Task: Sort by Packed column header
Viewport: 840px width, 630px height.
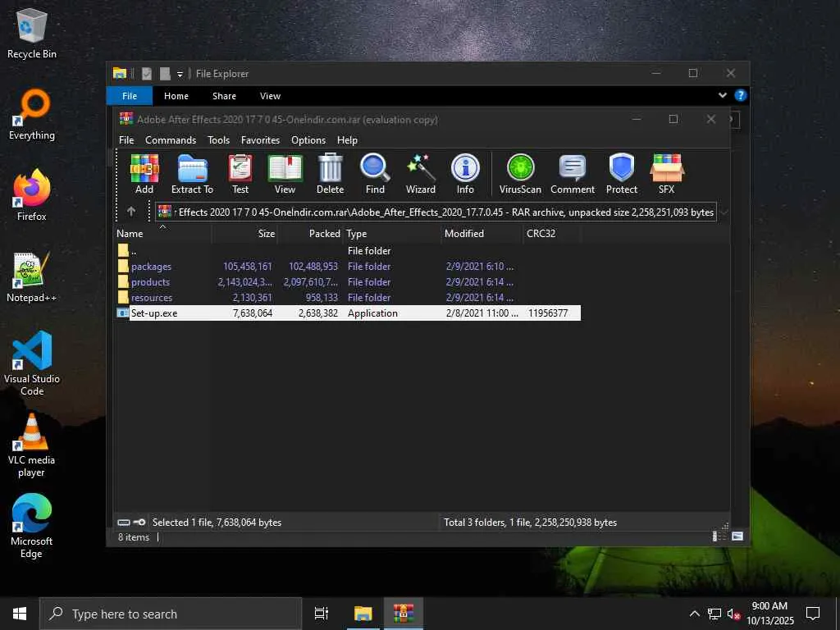Action: coord(310,234)
